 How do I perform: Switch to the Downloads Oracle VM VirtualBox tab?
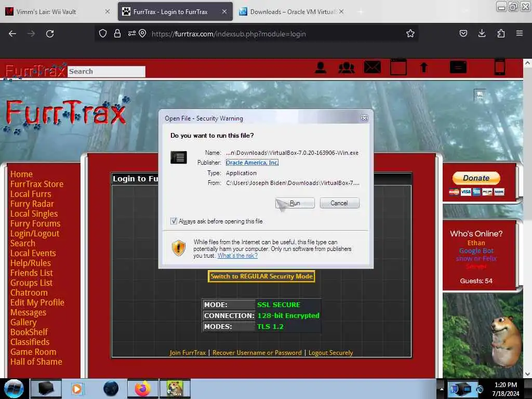click(x=292, y=11)
